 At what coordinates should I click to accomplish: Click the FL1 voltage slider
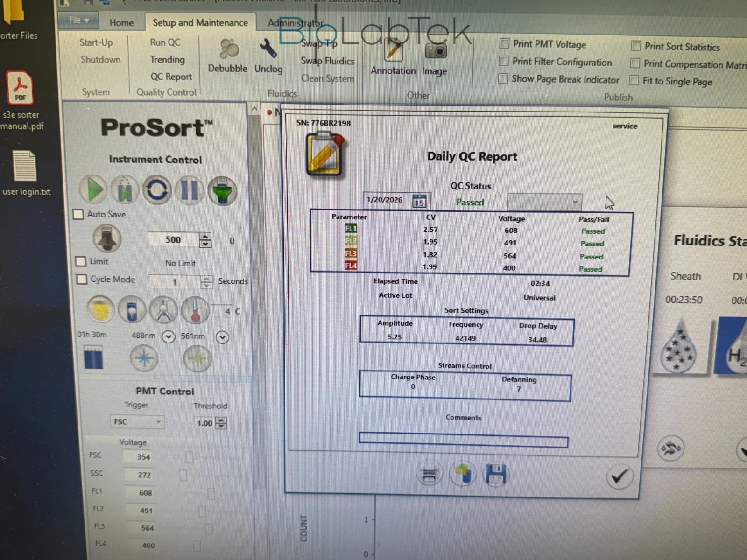pyautogui.click(x=211, y=493)
